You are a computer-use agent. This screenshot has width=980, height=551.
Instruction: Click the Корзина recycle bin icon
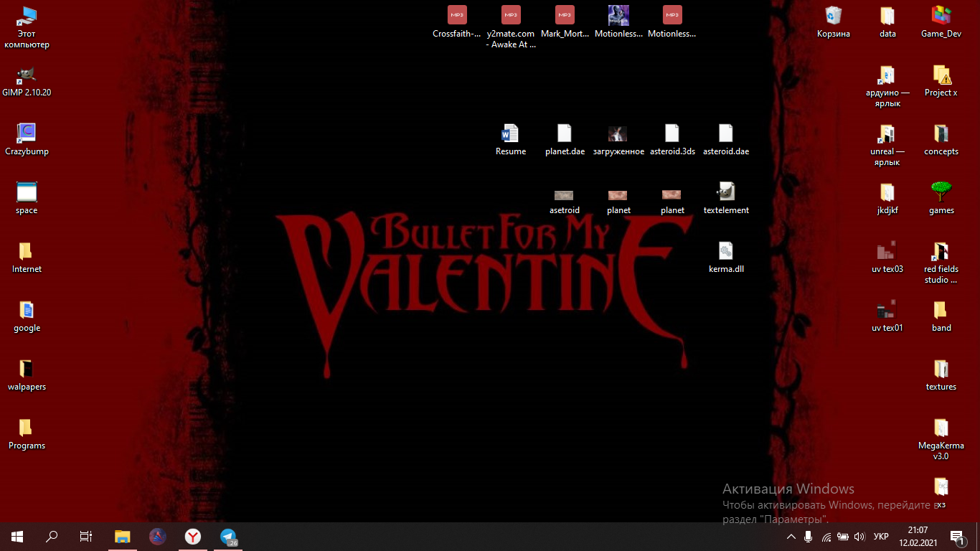(x=833, y=17)
